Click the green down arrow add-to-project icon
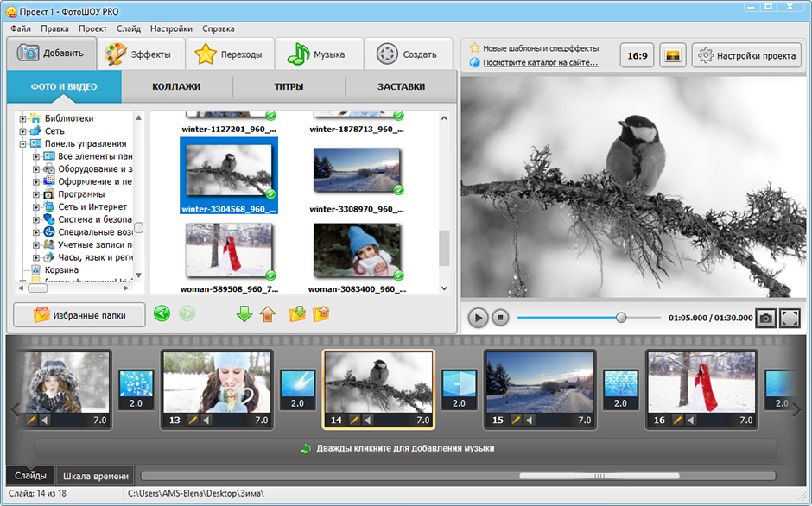The image size is (812, 506). tap(244, 313)
